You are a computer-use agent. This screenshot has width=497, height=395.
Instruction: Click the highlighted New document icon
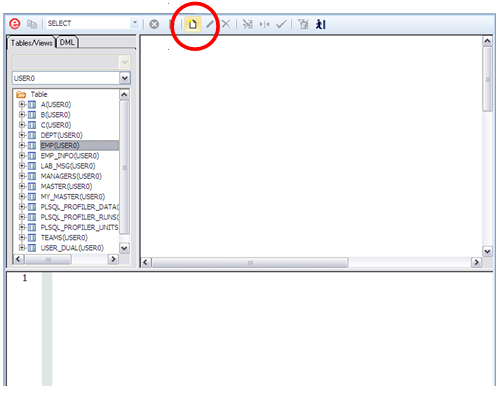click(193, 24)
